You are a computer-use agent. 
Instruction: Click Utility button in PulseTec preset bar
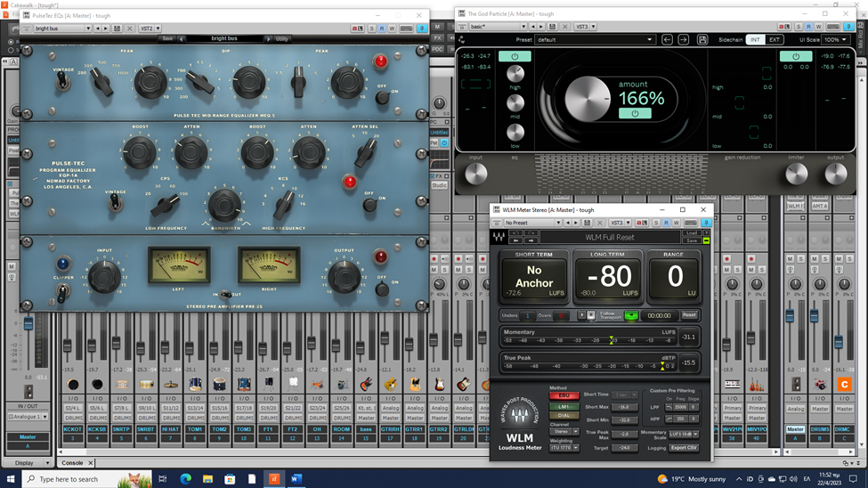[282, 39]
